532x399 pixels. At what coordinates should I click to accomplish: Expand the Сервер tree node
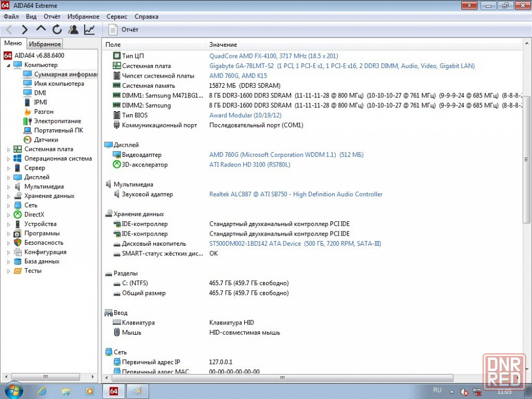9,168
